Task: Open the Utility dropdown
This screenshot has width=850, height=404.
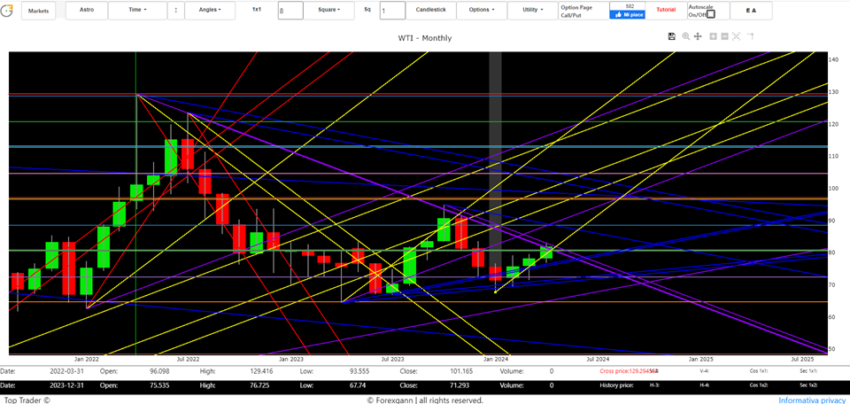Action: tap(532, 10)
